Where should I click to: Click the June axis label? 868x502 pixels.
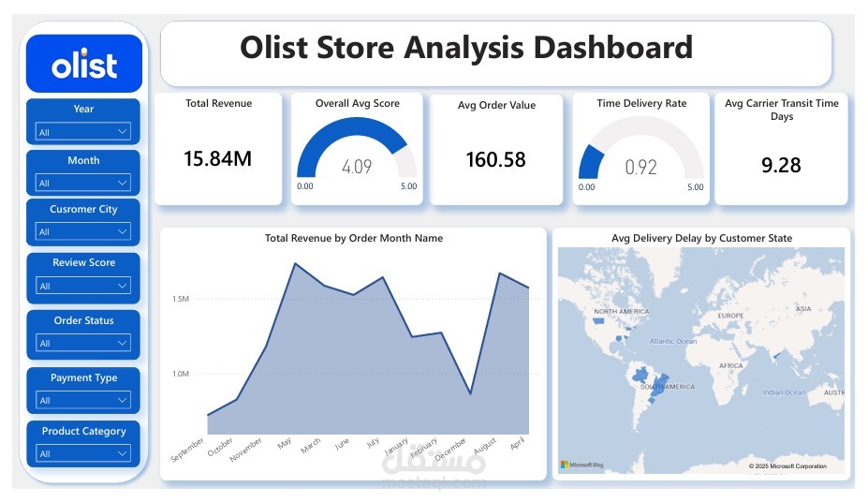click(x=342, y=443)
